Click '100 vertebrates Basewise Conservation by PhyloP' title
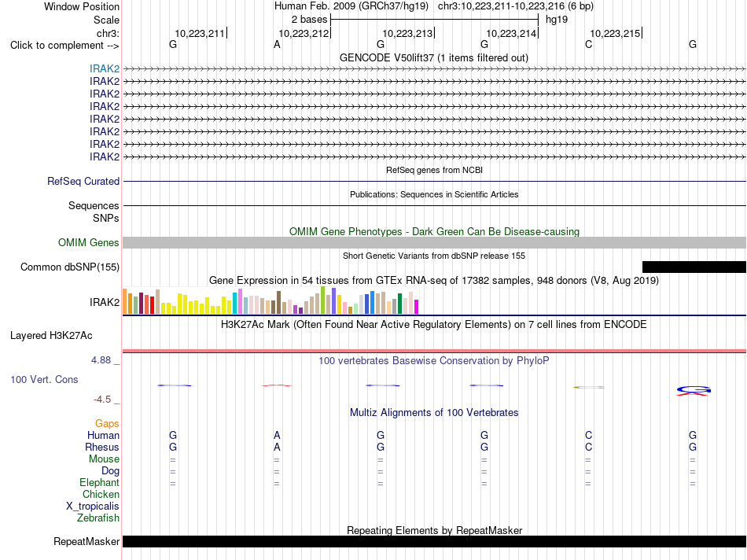This screenshot has width=747, height=560. pyautogui.click(x=434, y=361)
